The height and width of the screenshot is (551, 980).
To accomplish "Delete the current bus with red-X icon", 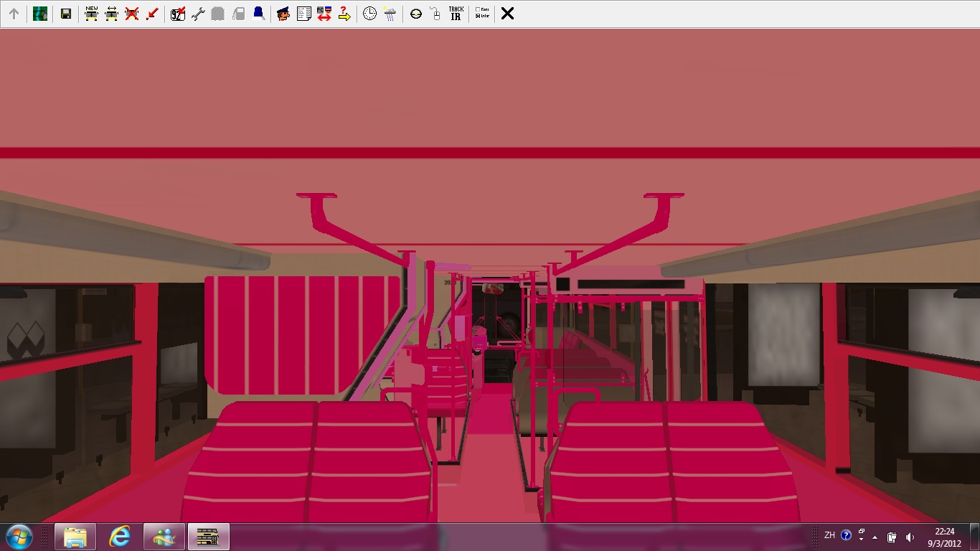I will coord(131,14).
